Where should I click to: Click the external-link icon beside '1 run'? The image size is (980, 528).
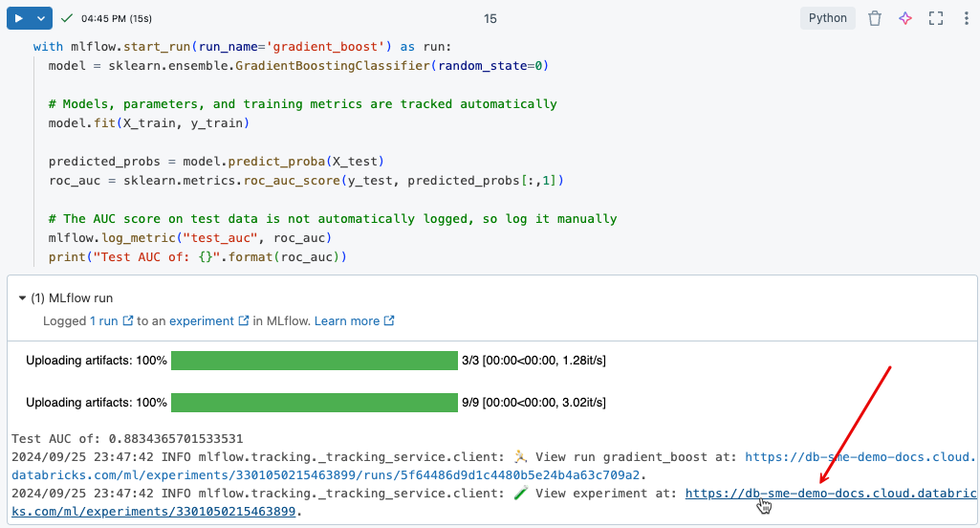click(127, 320)
